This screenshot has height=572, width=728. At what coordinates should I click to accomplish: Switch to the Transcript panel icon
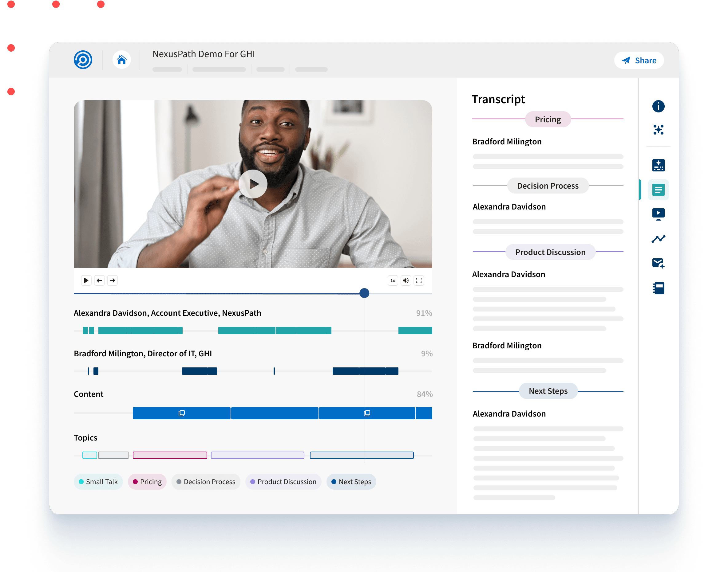[x=658, y=190]
